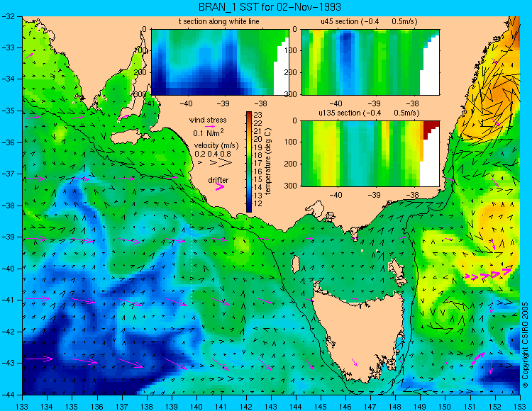Click latitude label "-37" on left axis
The height and width of the screenshot is (411, 532).
(8, 174)
